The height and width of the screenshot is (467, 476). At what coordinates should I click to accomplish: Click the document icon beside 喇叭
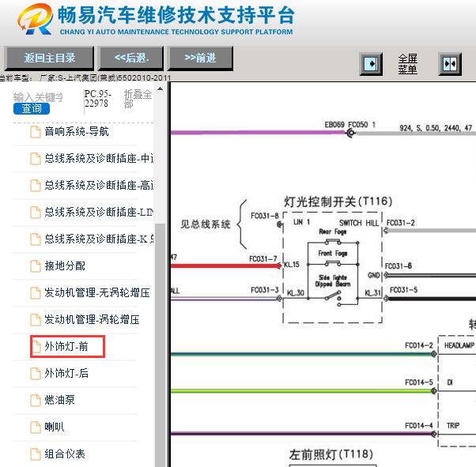point(36,427)
